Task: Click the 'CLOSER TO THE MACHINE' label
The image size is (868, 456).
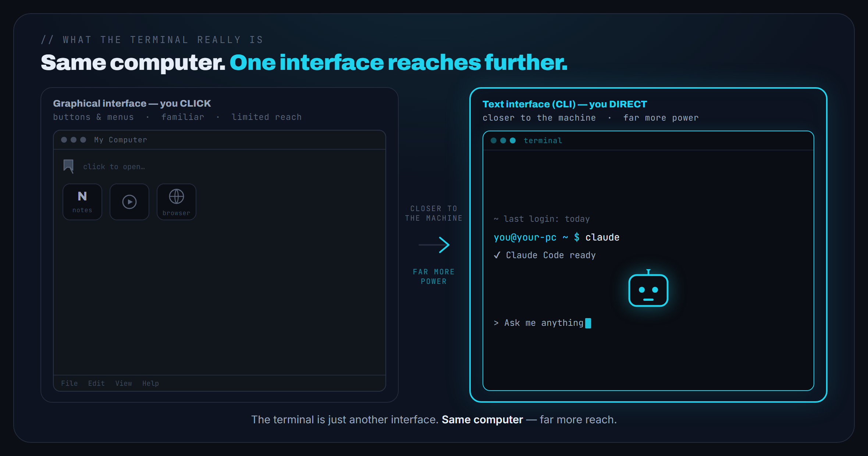Action: 434,213
